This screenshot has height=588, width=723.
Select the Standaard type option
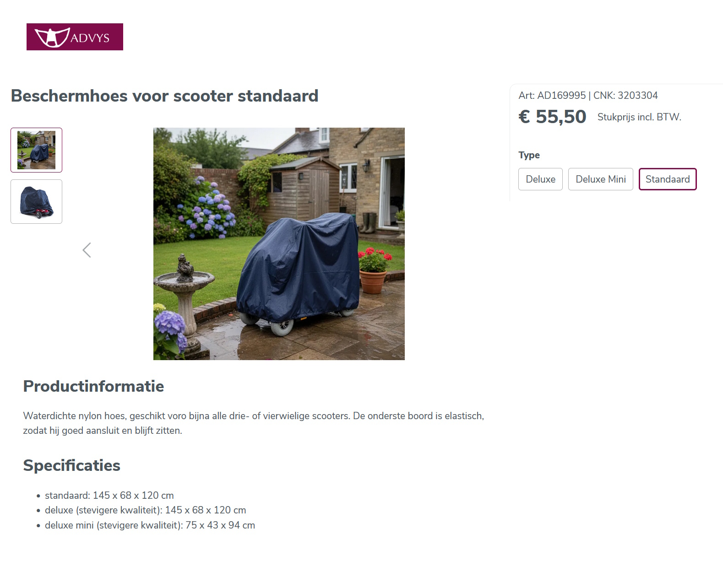(x=667, y=179)
